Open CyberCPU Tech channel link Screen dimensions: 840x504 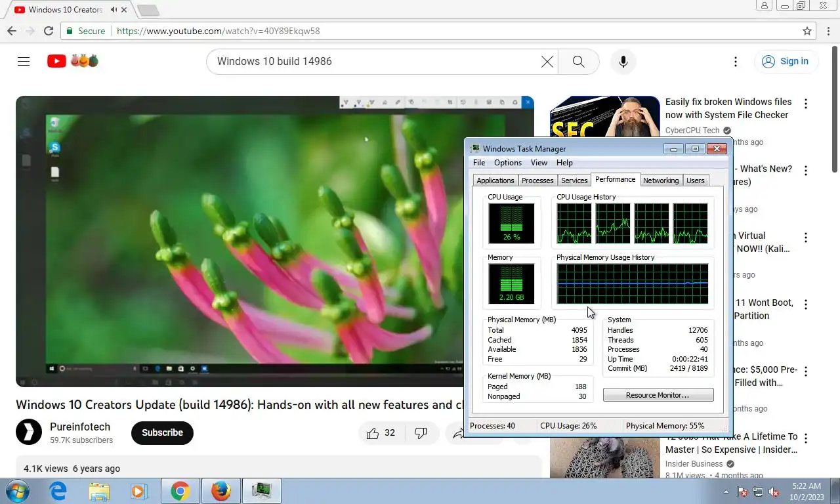[692, 131]
